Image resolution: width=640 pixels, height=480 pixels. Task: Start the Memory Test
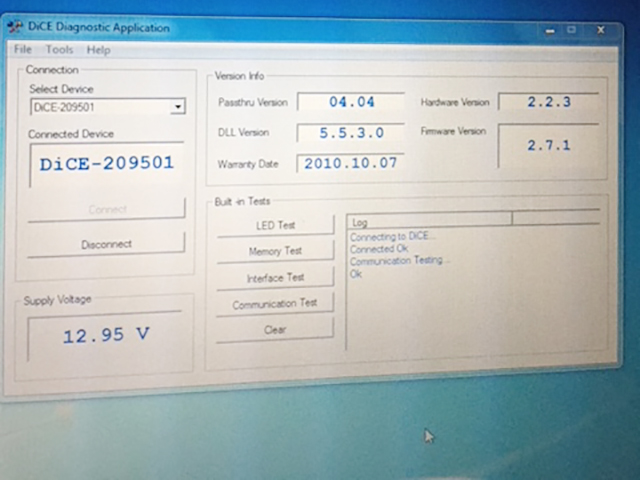(275, 252)
